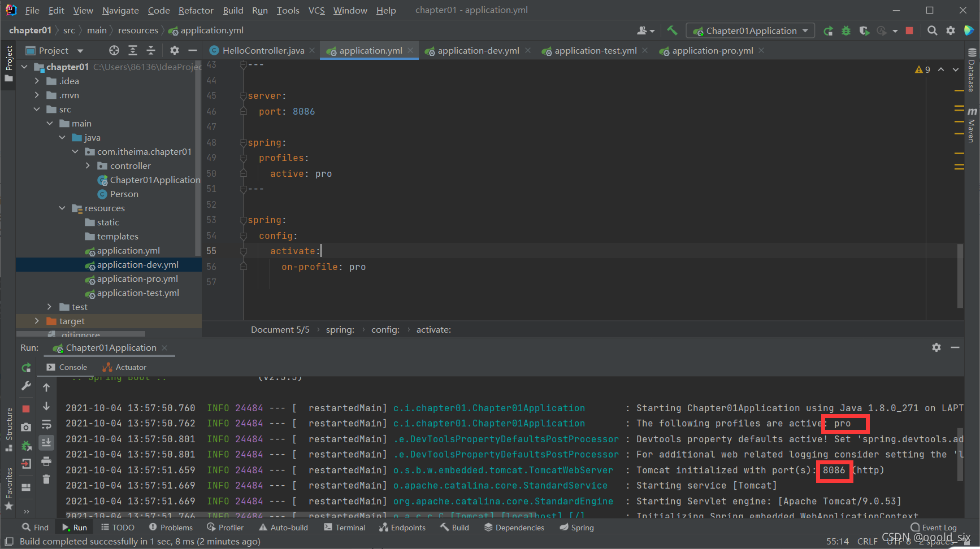The width and height of the screenshot is (980, 549).
Task: Jump to next highlighted warning arrow
Action: 956,69
